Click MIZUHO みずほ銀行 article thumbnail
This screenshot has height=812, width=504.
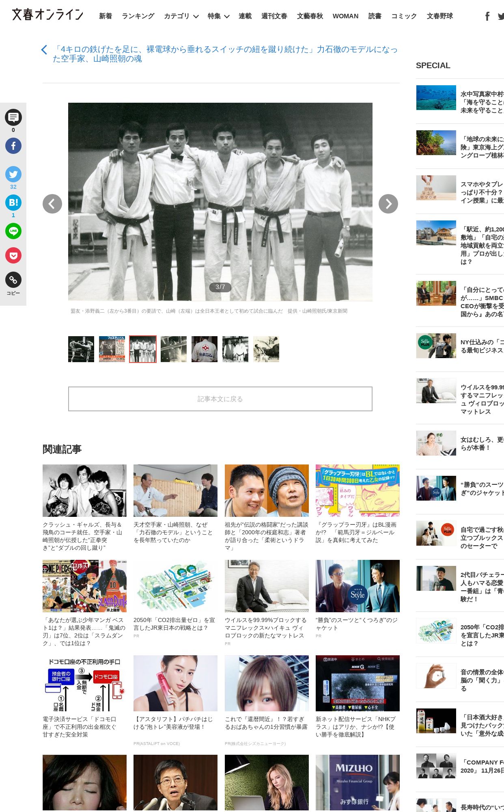click(x=358, y=783)
